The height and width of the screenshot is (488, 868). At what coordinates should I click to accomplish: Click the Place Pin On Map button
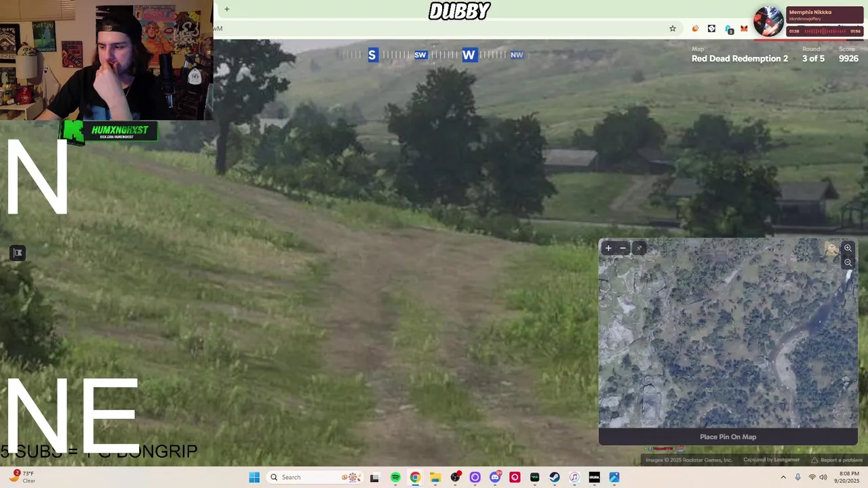point(728,436)
